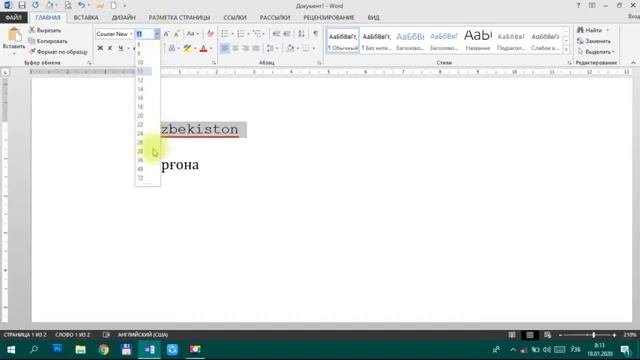Apply the Название style
This screenshot has width=640, height=360.
pos(478,41)
